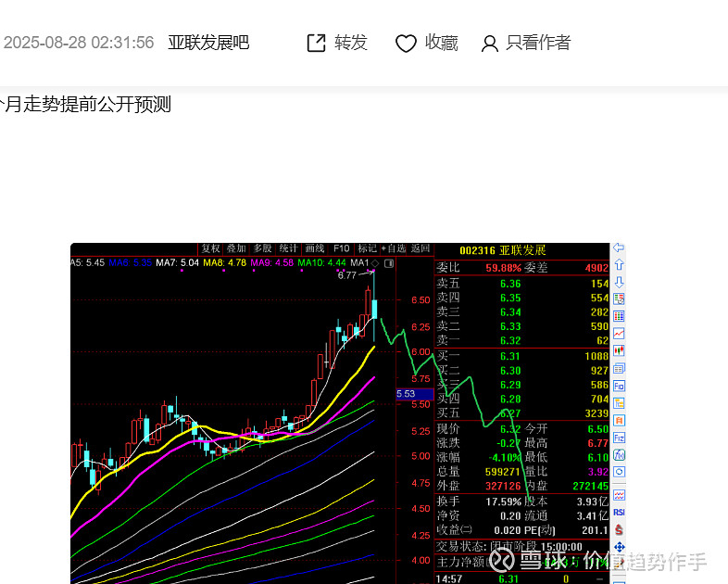Click the Fiz icon in sidebar
Screen dimensions: 728x584
click(x=619, y=438)
